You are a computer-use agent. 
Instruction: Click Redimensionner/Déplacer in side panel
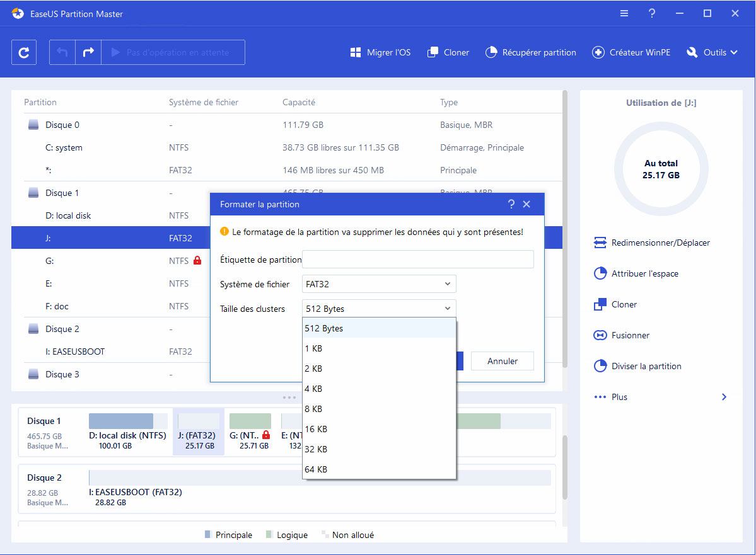click(x=652, y=243)
